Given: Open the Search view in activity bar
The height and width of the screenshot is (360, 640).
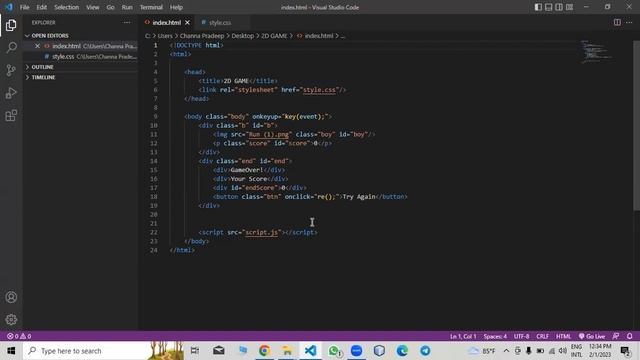Looking at the screenshot, I should 11,48.
